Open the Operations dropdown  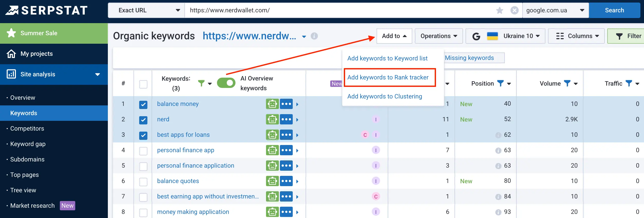tap(439, 36)
